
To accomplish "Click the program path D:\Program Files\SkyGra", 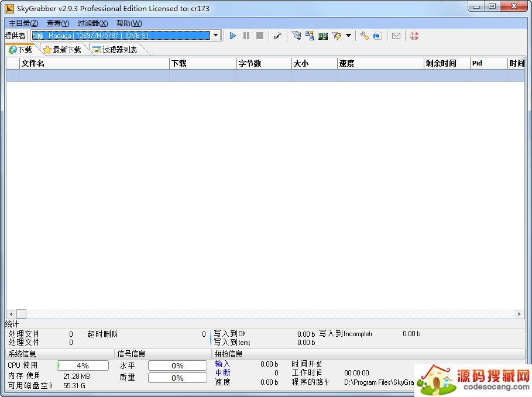I will [379, 382].
